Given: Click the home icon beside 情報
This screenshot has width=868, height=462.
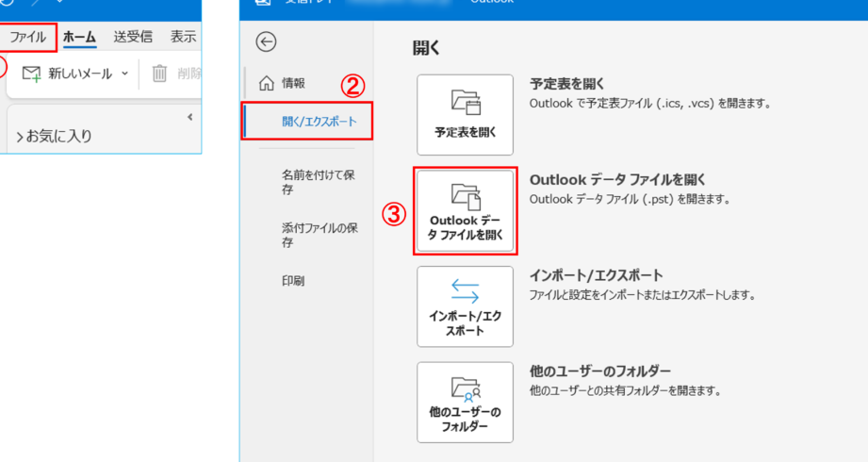Looking at the screenshot, I should pyautogui.click(x=267, y=83).
